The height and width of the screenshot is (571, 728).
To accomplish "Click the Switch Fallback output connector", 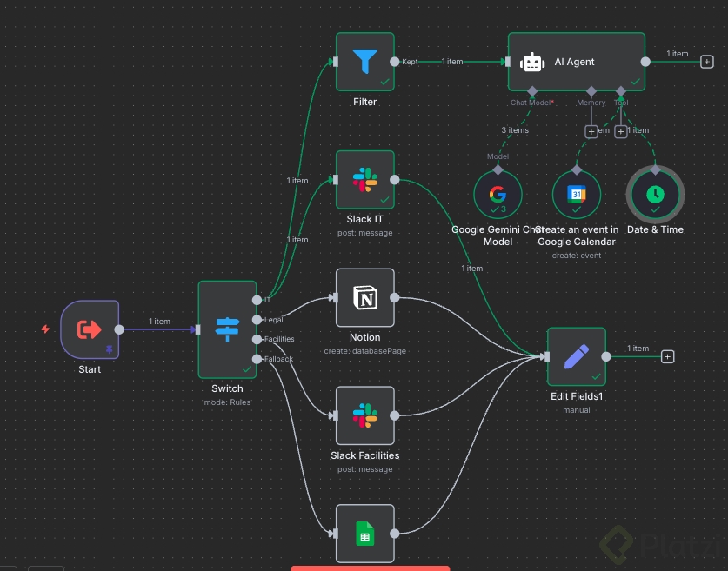I will (x=257, y=359).
